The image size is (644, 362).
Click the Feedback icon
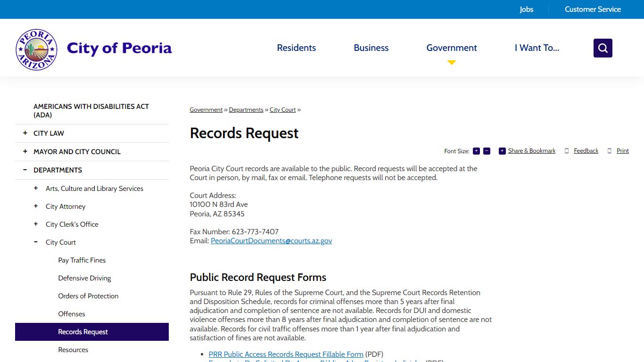tap(567, 151)
